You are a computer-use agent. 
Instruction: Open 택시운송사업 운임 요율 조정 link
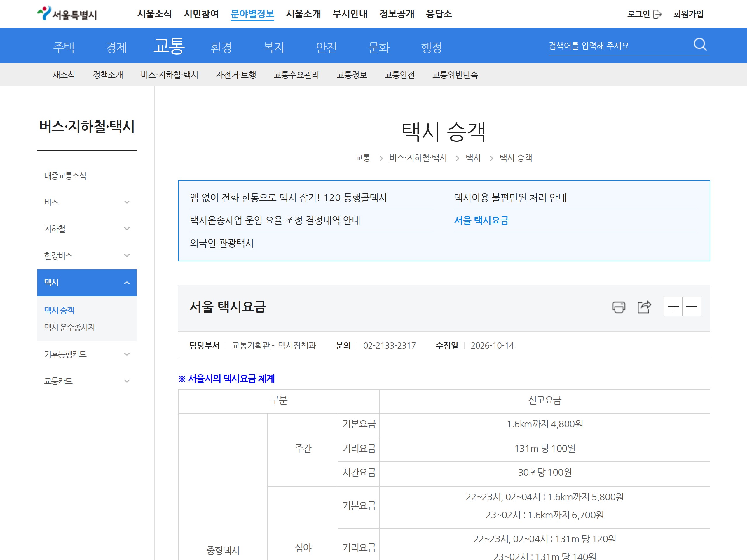click(275, 220)
